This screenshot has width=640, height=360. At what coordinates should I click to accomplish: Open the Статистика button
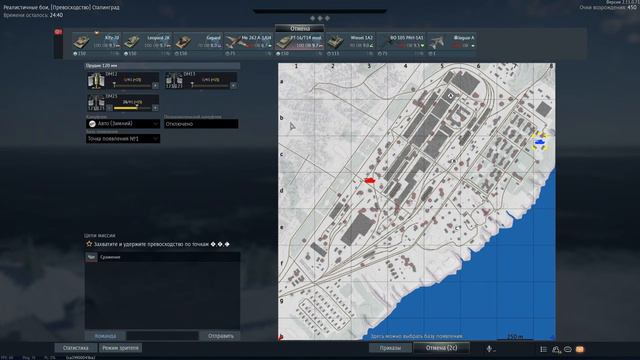[76, 348]
